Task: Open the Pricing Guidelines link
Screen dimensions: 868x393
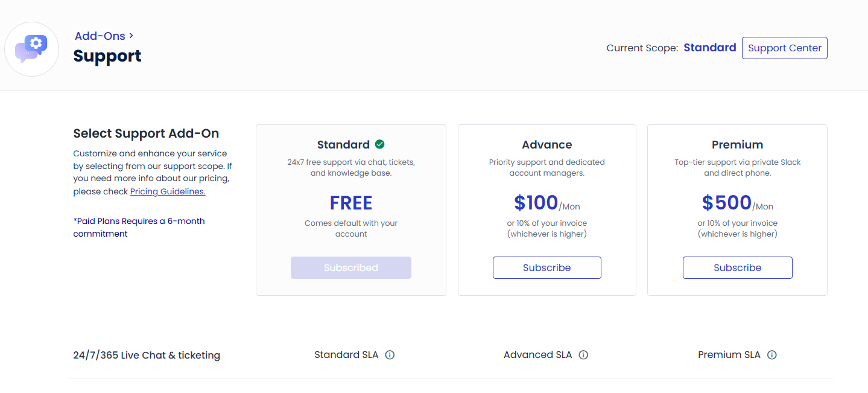Action: pyautogui.click(x=168, y=191)
